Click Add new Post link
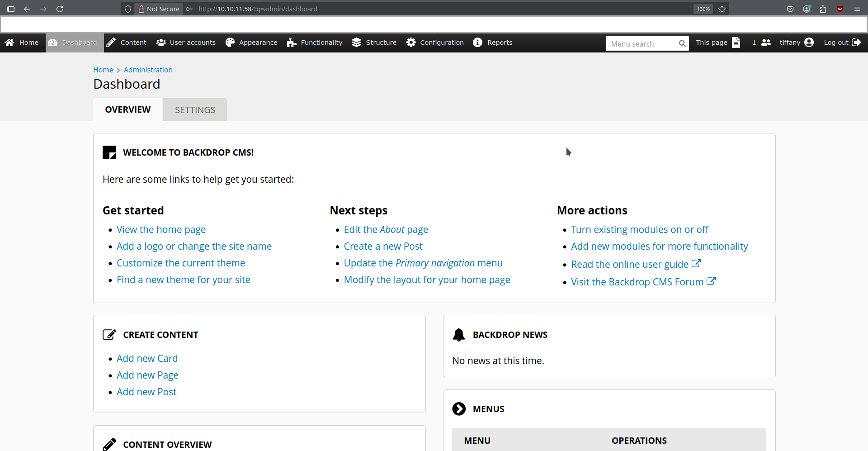 coord(146,392)
